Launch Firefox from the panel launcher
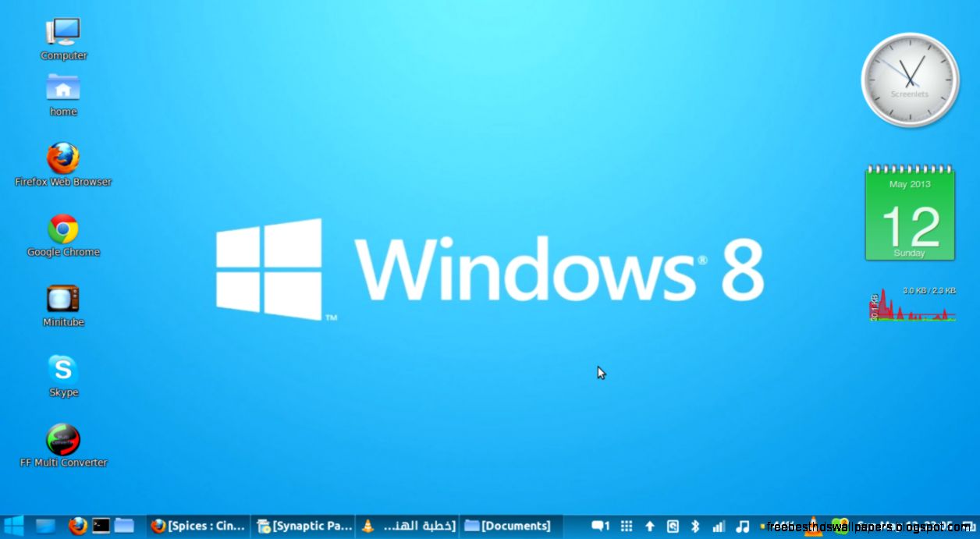Screen dimensions: 980x539 [x=77, y=526]
